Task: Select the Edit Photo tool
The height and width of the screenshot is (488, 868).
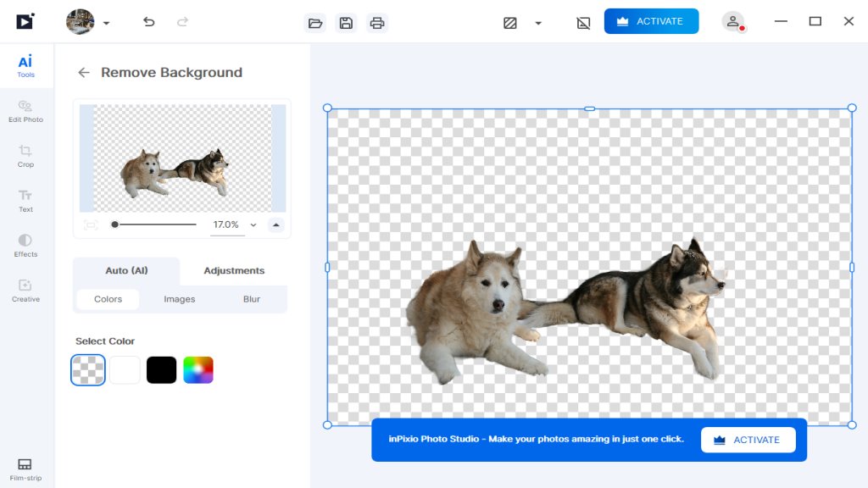Action: 25,111
